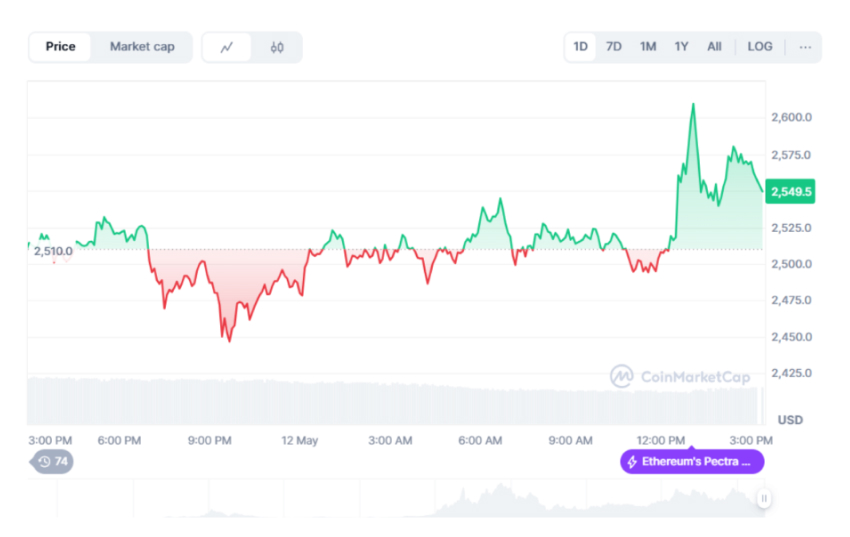Choose the 1M time range

(648, 47)
